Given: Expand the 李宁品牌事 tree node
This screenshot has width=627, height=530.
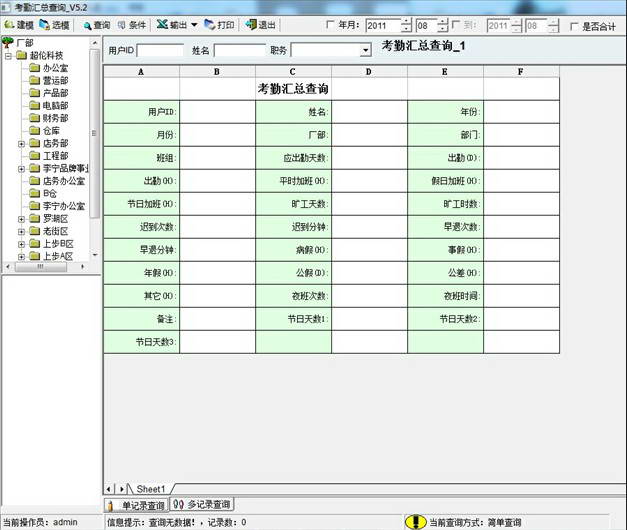Looking at the screenshot, I should (21, 169).
